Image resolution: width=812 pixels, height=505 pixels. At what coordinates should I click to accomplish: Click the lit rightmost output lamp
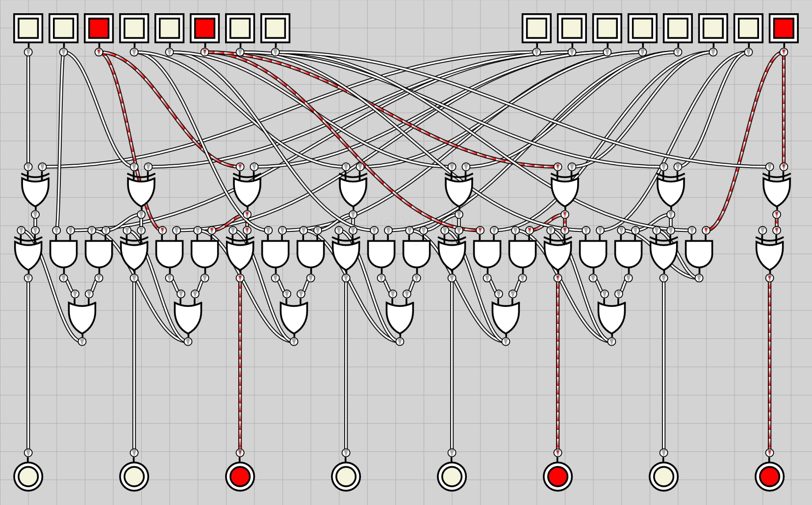[x=769, y=476]
